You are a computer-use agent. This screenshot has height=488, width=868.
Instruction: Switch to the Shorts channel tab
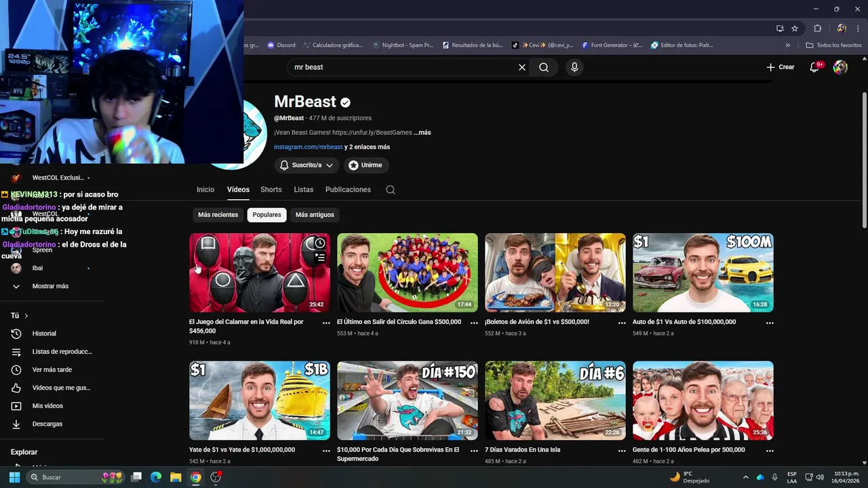coord(271,190)
